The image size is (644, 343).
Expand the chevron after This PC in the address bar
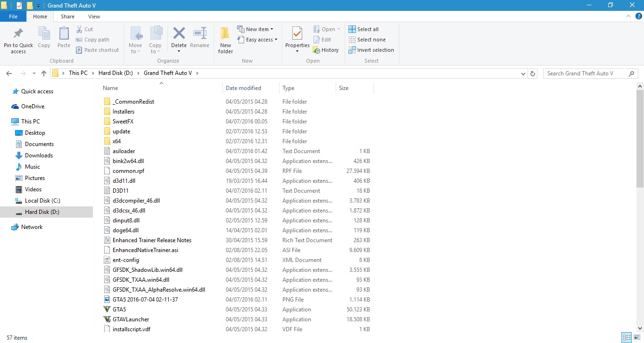(92, 73)
